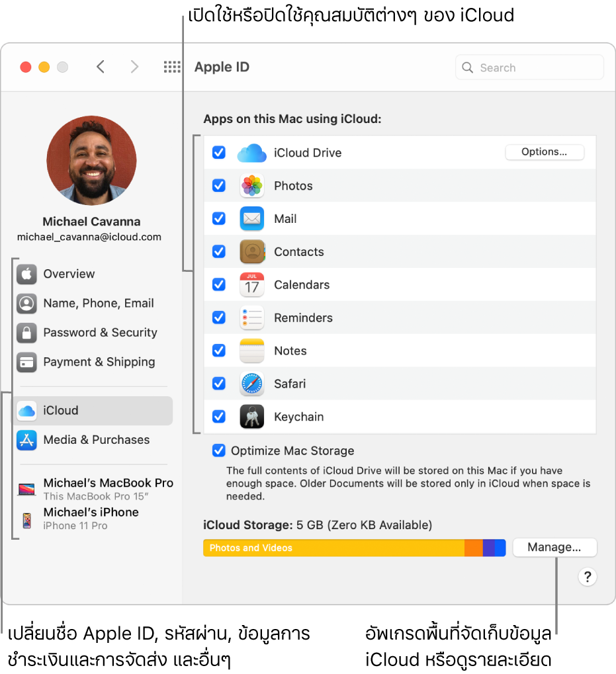
Task: Toggle the Reminders checkbox
Action: pyautogui.click(x=219, y=317)
